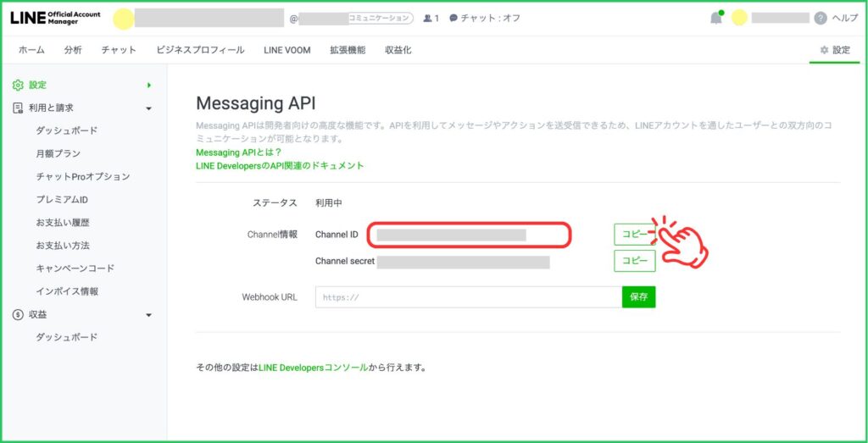Image resolution: width=868 pixels, height=443 pixels.
Task: Open お支払い方法 in the sidebar
Action: tap(63, 246)
